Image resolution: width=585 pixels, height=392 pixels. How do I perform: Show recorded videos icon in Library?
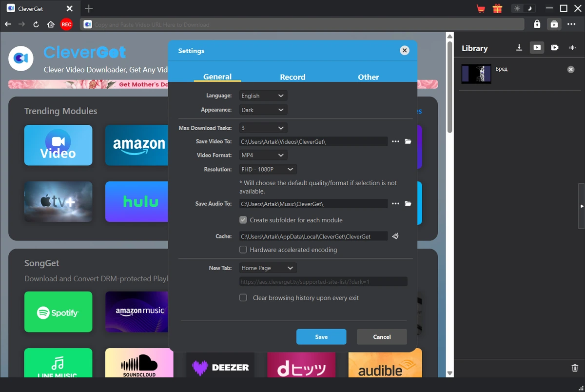pyautogui.click(x=555, y=47)
